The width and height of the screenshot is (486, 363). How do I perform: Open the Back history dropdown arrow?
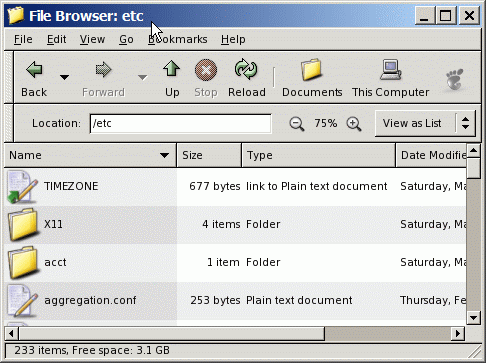[x=64, y=77]
